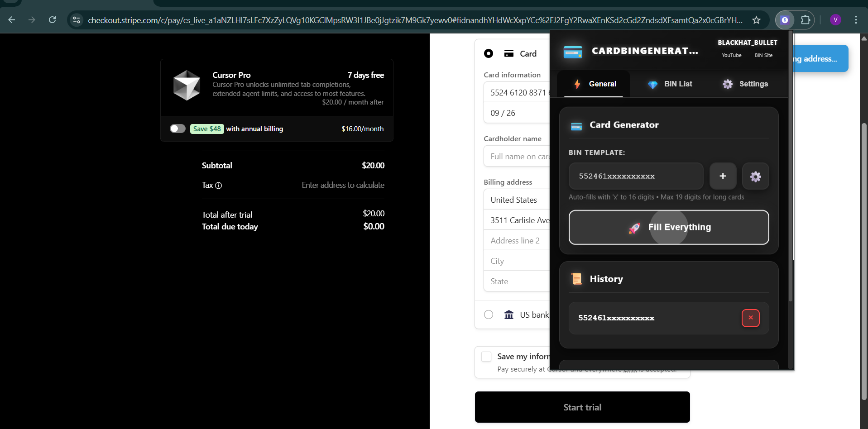Click the plus icon beside BIN template
The height and width of the screenshot is (429, 868).
tap(723, 176)
